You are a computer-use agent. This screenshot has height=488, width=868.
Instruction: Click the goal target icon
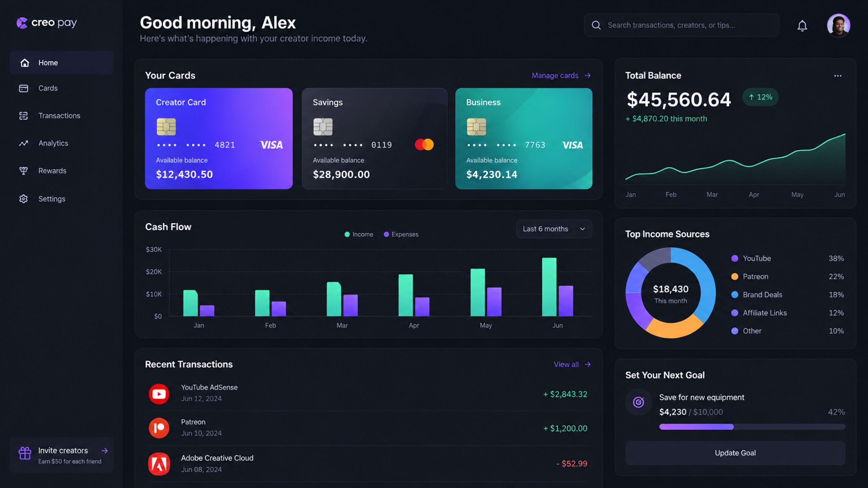click(x=638, y=402)
